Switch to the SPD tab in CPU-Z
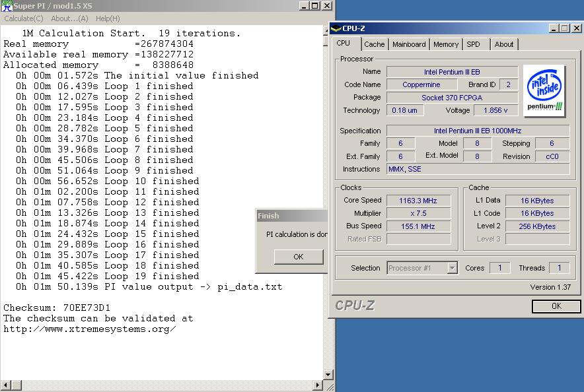This screenshot has height=392, width=584. (474, 44)
